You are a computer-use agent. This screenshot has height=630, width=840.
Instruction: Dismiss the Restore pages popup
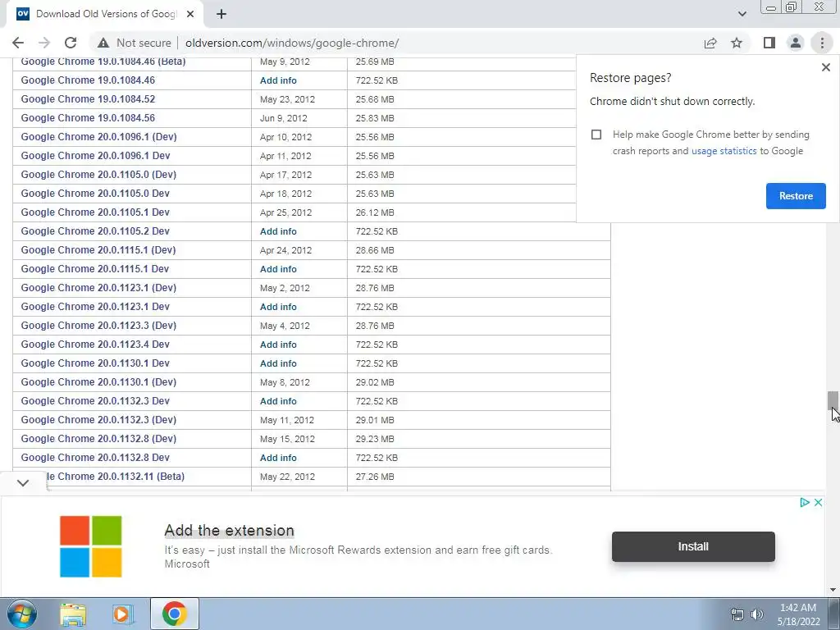(825, 67)
